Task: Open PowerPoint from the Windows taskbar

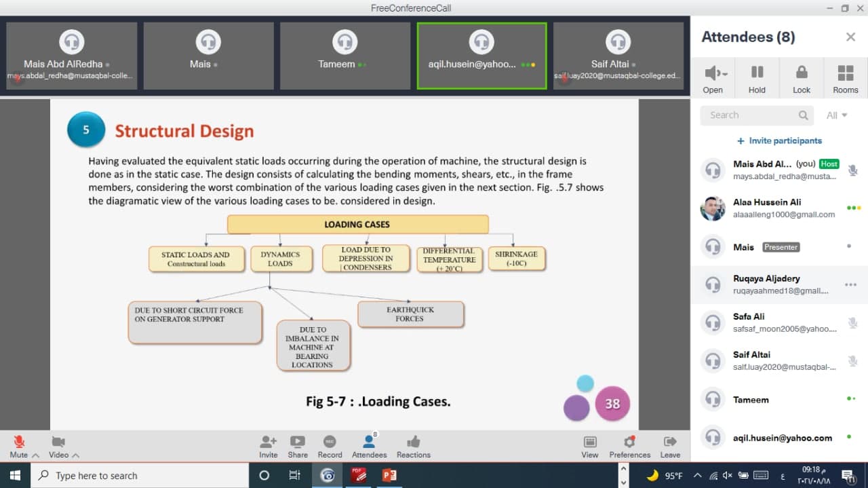Action: click(389, 475)
